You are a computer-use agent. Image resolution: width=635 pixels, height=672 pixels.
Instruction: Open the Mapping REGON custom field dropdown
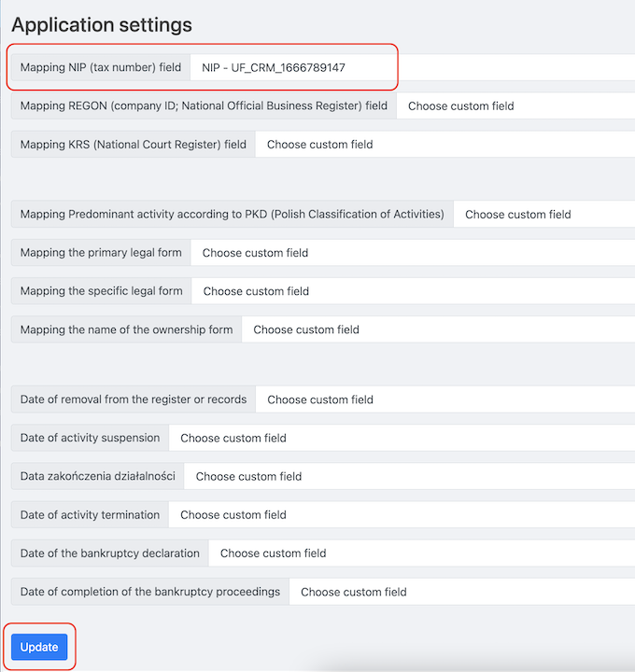coord(515,106)
